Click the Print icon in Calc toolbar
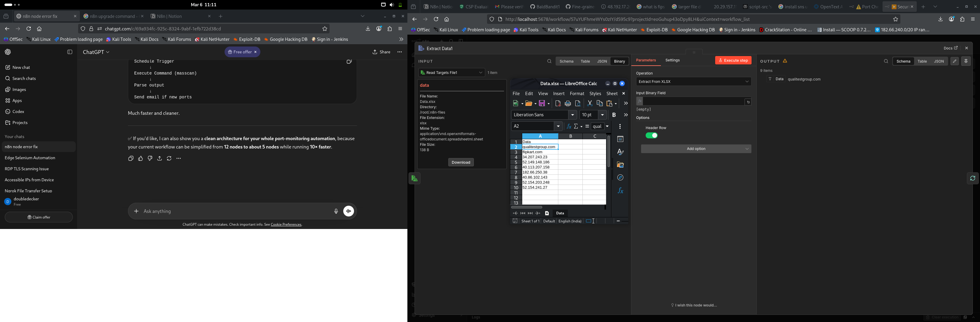The width and height of the screenshot is (980, 322). (568, 103)
